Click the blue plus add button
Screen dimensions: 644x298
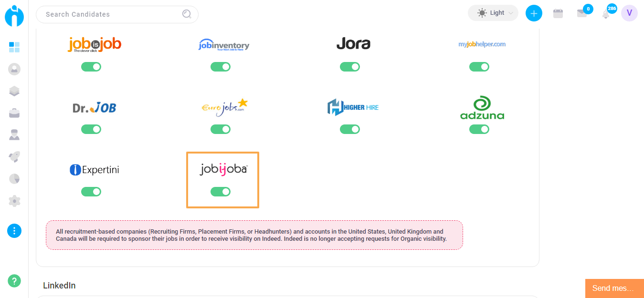534,13
